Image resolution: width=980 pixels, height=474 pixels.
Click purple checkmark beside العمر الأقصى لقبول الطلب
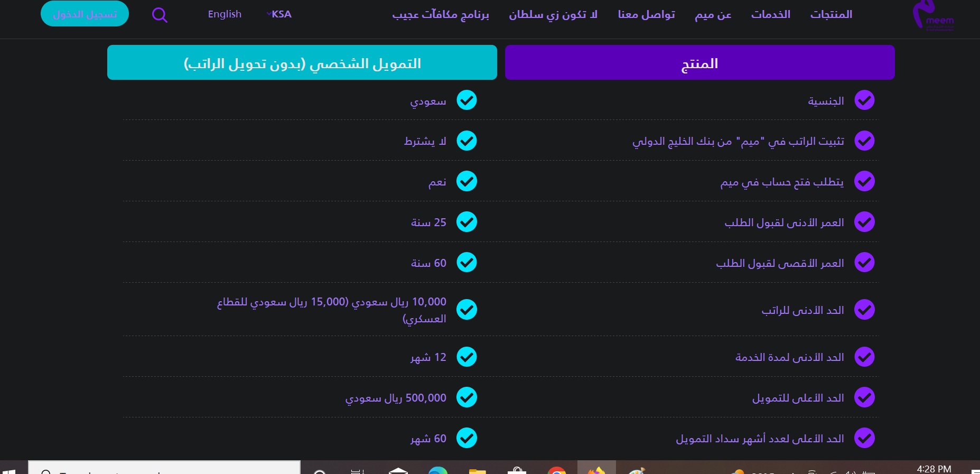point(864,262)
